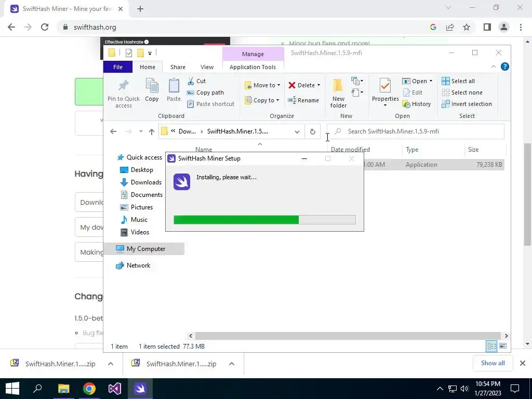
Task: Open Explorer Help question mark
Action: (504, 67)
